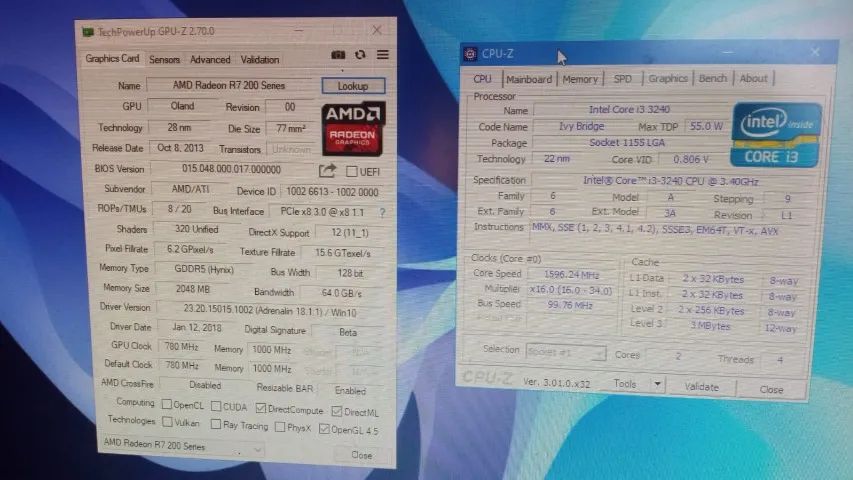Image resolution: width=853 pixels, height=480 pixels.
Task: Click the Level 3 cache value 3 MBytes
Action: (710, 326)
